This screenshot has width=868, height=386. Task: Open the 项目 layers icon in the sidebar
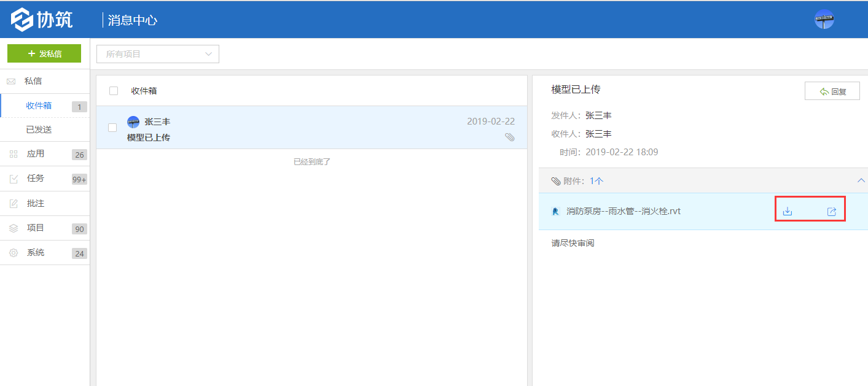coord(13,228)
